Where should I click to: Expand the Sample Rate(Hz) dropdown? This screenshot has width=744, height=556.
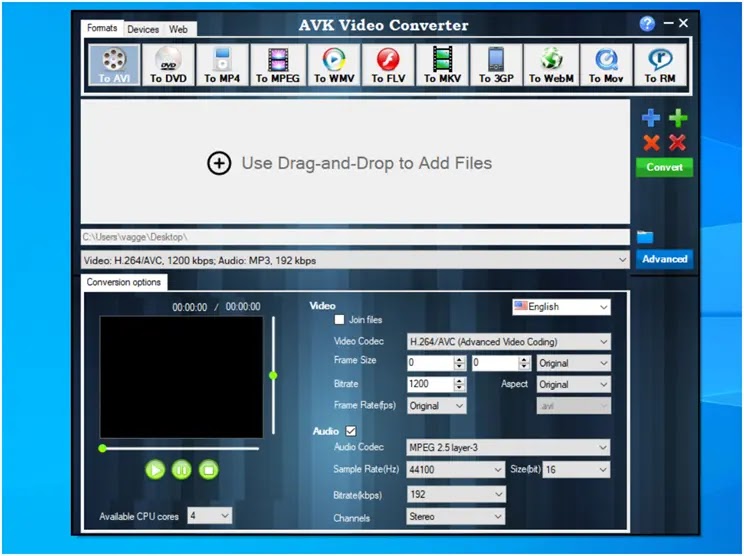[456, 470]
